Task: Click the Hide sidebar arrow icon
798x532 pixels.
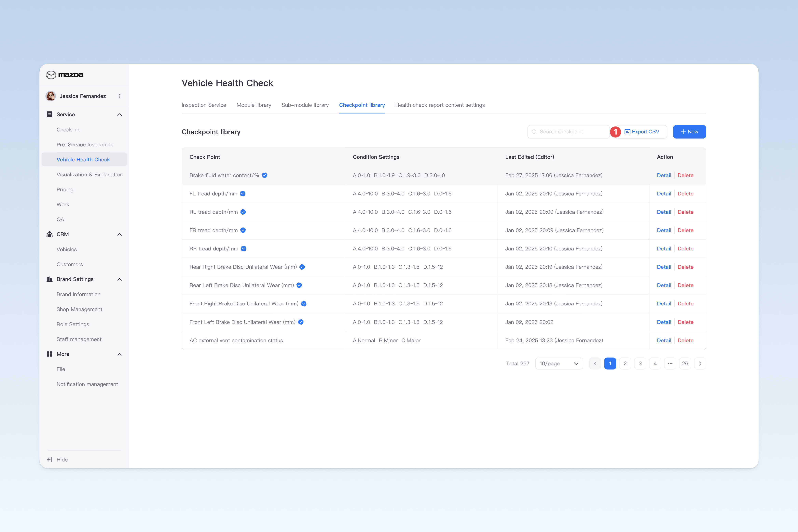Action: point(49,459)
